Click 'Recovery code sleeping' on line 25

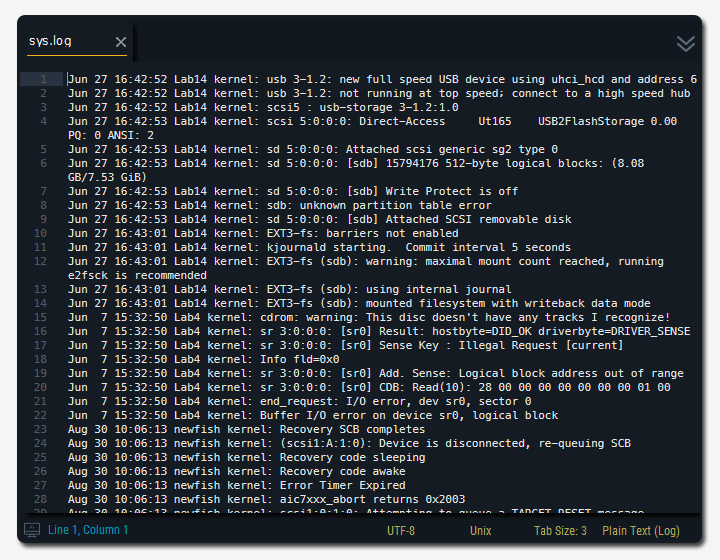[x=352, y=457]
